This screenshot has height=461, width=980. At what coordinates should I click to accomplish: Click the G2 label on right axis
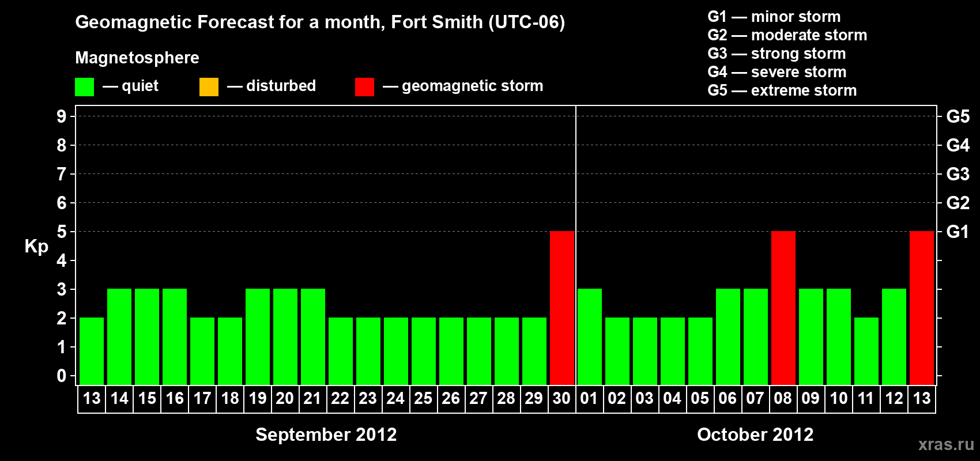click(958, 203)
